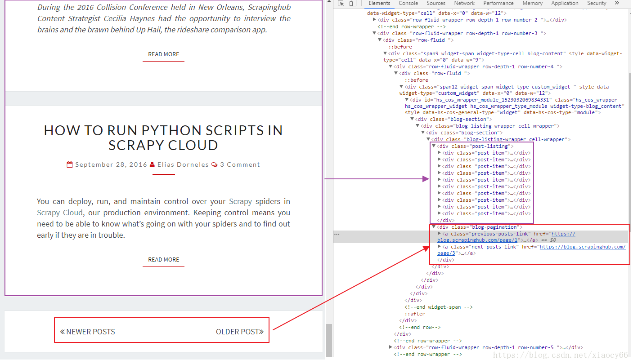The height and width of the screenshot is (364, 633).
Task: Open the three-dots gutter menu beside selected node
Action: [x=337, y=234]
